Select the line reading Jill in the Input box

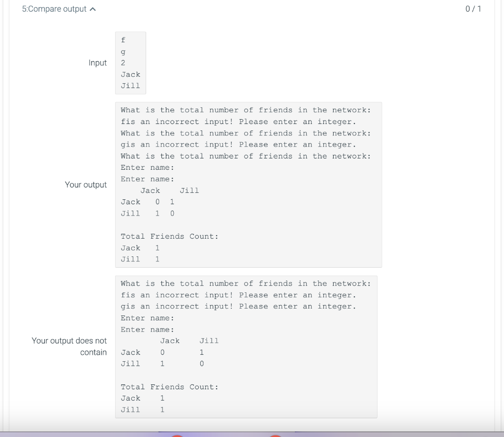[130, 86]
